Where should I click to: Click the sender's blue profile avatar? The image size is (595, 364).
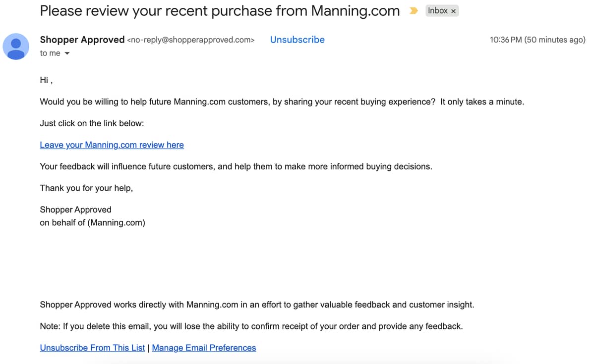click(16, 47)
